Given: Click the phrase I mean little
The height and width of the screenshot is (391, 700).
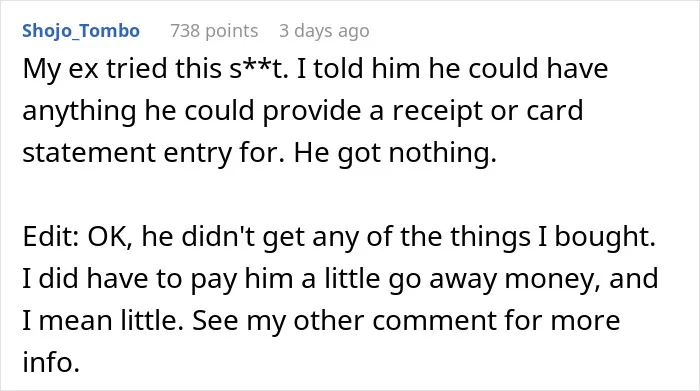Looking at the screenshot, I should point(103,320).
